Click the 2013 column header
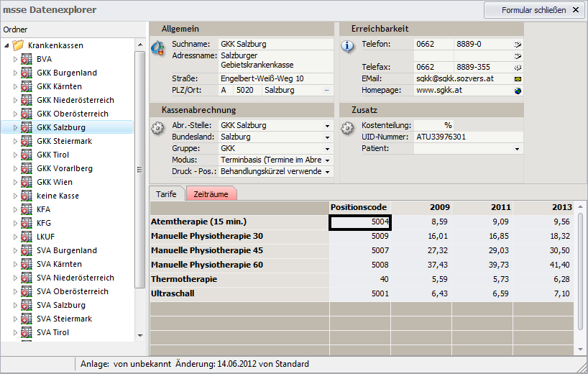 pos(543,207)
